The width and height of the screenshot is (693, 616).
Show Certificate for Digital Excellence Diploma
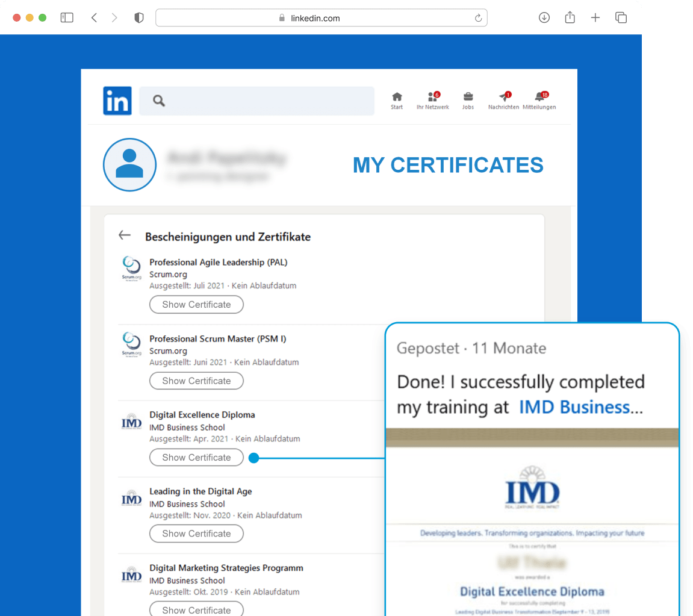coord(196,458)
